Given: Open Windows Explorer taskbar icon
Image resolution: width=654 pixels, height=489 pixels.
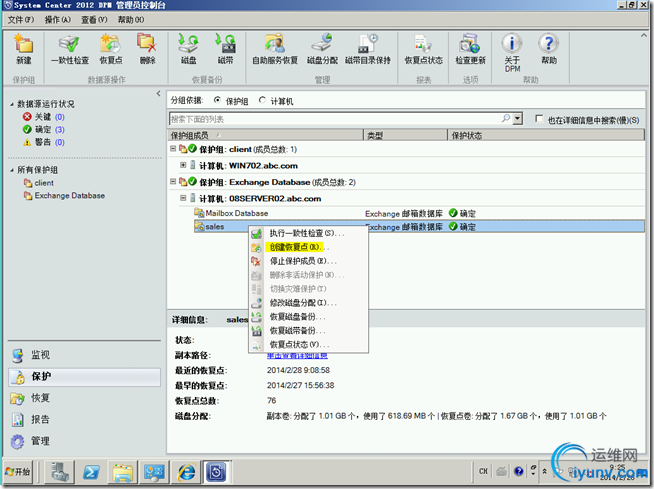Looking at the screenshot, I should pos(123,472).
